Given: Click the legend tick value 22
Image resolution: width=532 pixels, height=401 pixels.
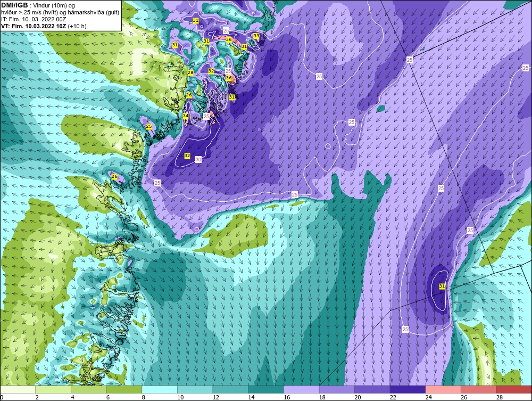Looking at the screenshot, I should (x=393, y=397).
